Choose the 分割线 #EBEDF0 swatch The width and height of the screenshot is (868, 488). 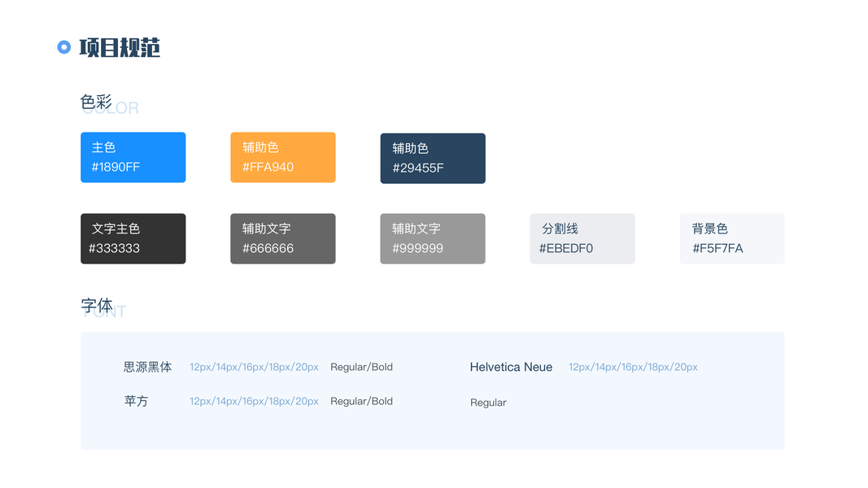582,238
